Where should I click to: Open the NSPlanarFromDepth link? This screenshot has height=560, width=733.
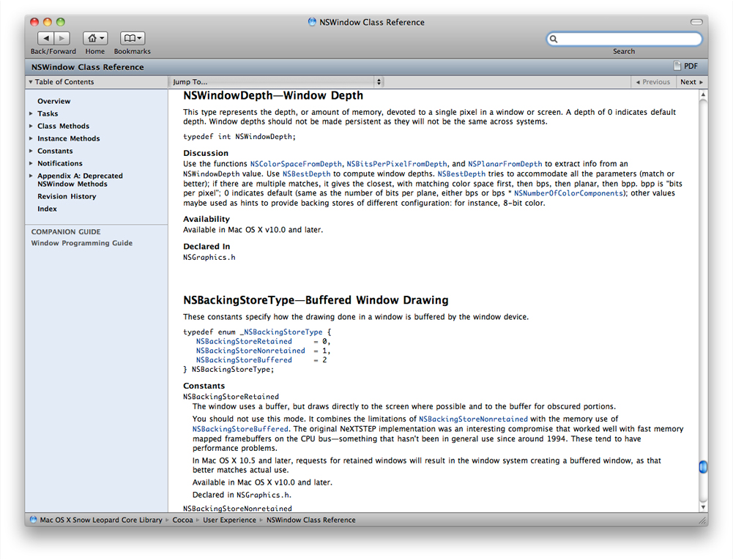coord(505,164)
